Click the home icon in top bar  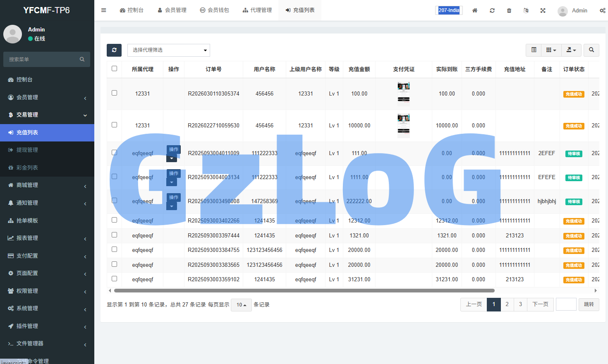tap(475, 10)
